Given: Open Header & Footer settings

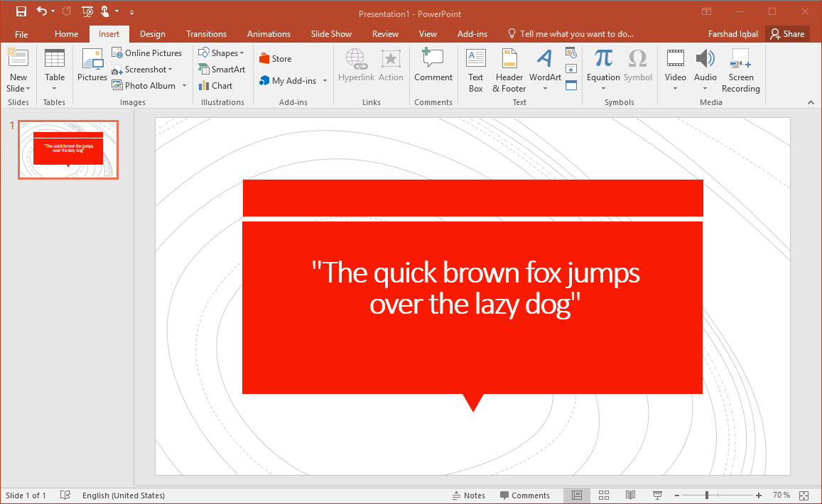Looking at the screenshot, I should (x=509, y=70).
